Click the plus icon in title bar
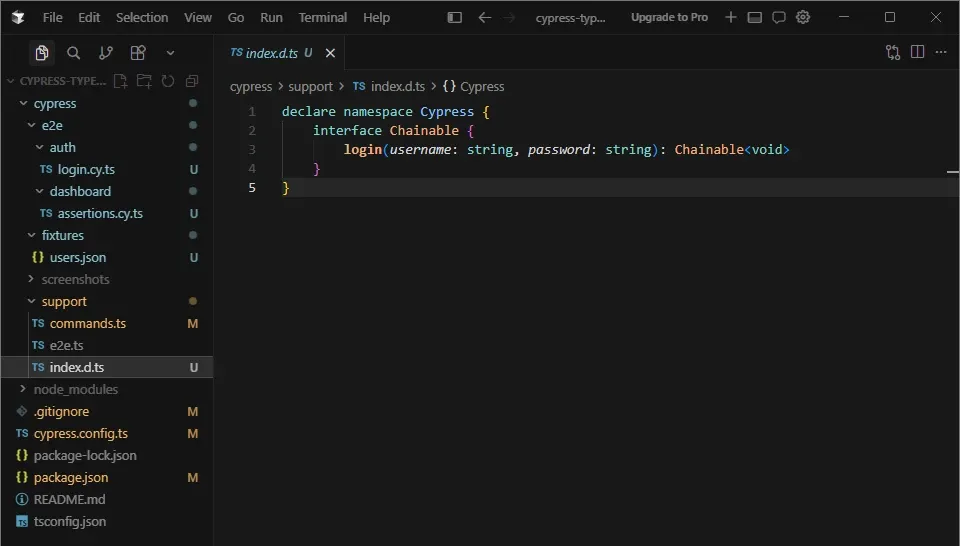The image size is (960, 546). [730, 17]
